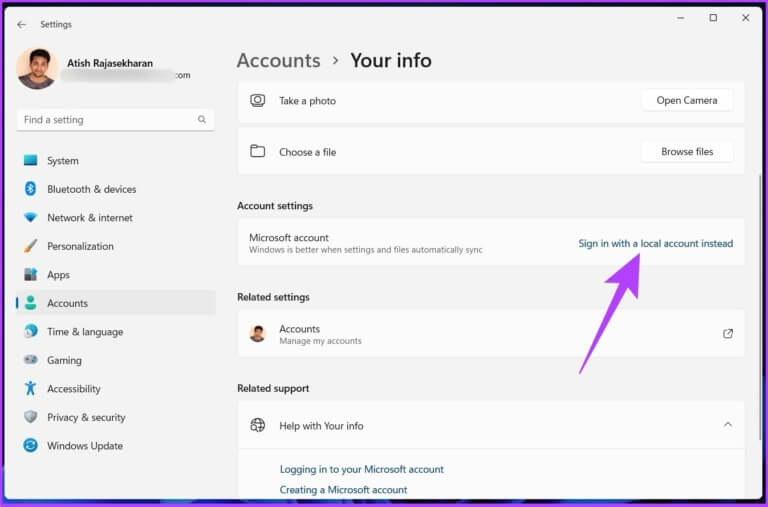This screenshot has width=768, height=507.
Task: Click the Gaming controller icon
Action: 30,360
